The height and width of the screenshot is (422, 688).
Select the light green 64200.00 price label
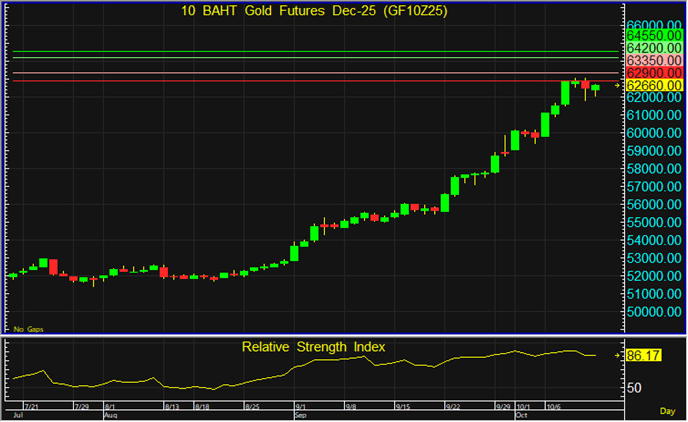point(654,48)
